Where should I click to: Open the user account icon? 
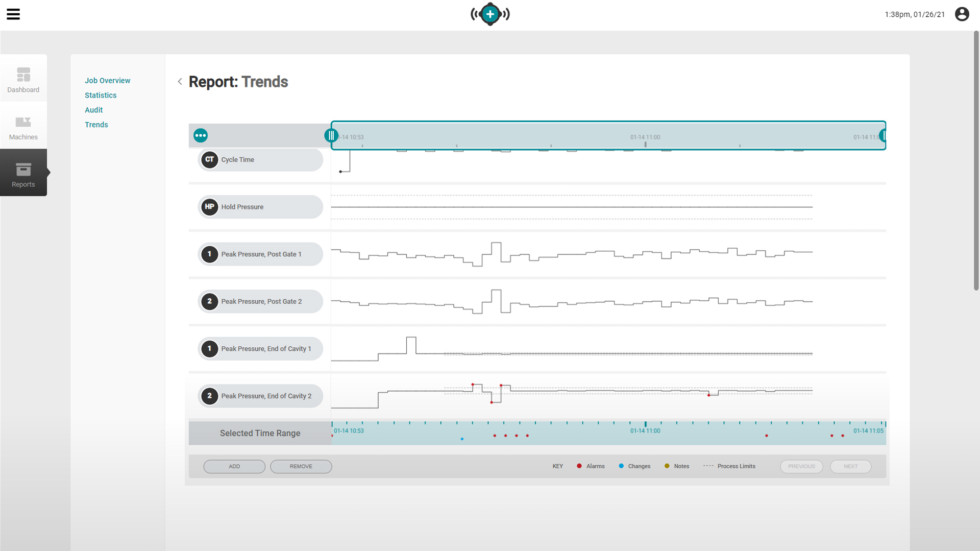coord(962,14)
